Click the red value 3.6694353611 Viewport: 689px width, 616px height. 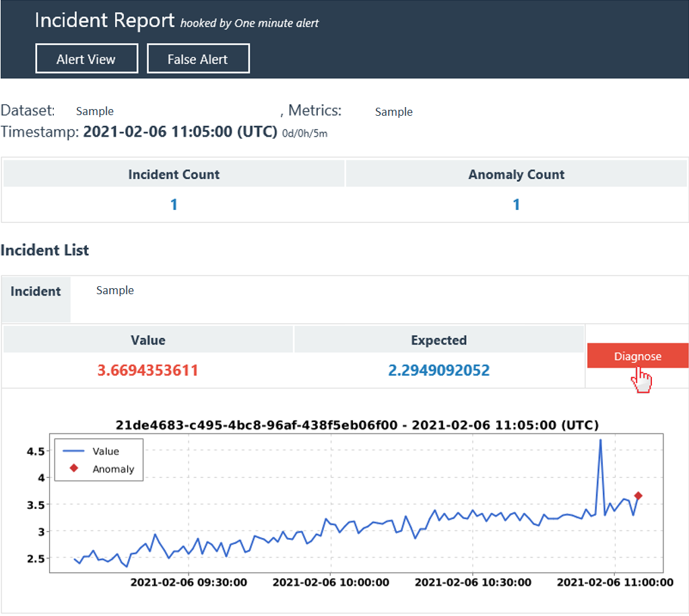pos(148,370)
